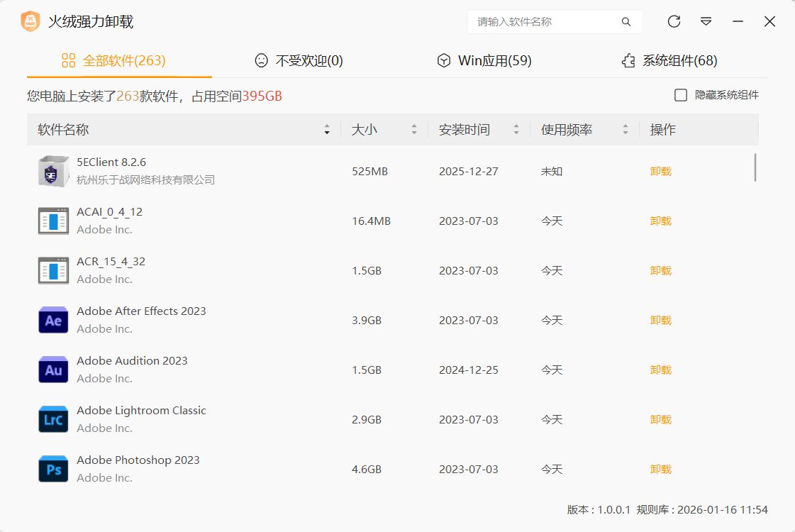The image size is (795, 532).
Task: Sort by 安装时间 column arrows
Action: pyautogui.click(x=516, y=130)
